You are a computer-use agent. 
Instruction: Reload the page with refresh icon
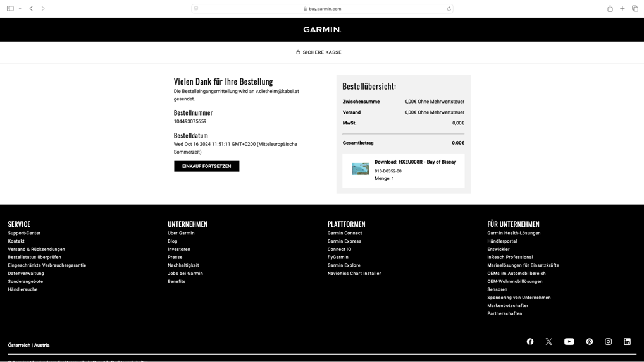tap(449, 9)
